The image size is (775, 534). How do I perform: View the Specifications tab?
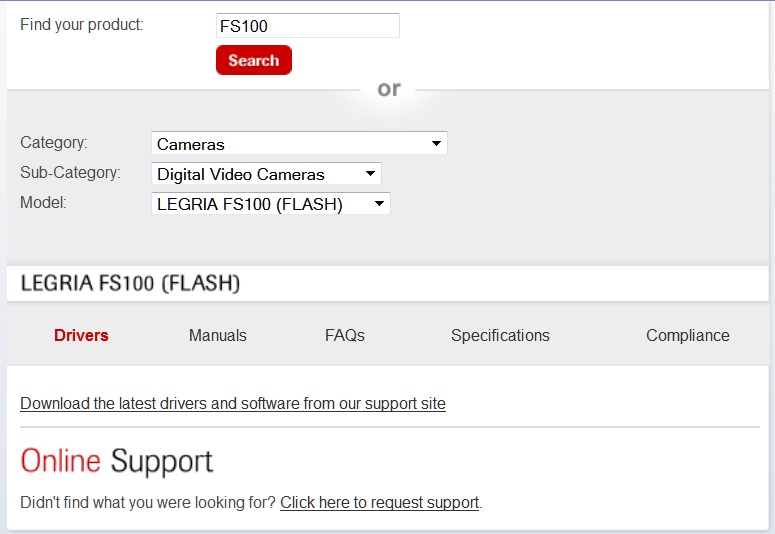[500, 335]
